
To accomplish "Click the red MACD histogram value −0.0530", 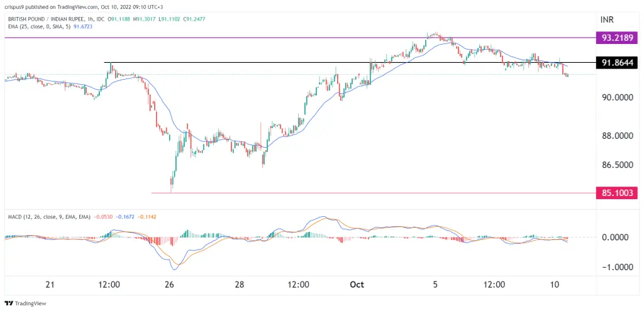I will [x=103, y=216].
